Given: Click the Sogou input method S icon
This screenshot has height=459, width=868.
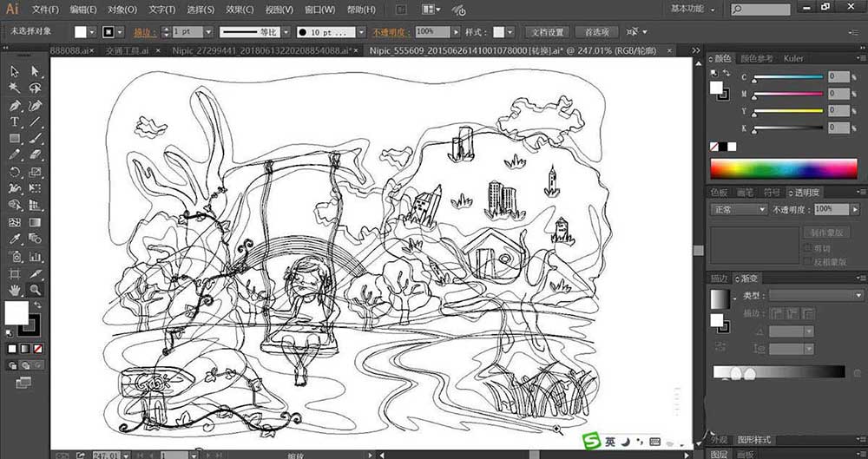Looking at the screenshot, I should tap(592, 442).
